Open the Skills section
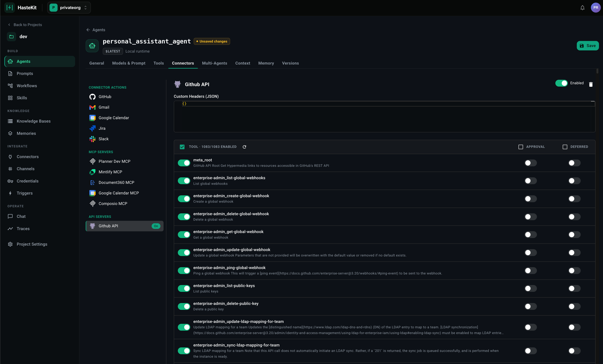 point(40,98)
